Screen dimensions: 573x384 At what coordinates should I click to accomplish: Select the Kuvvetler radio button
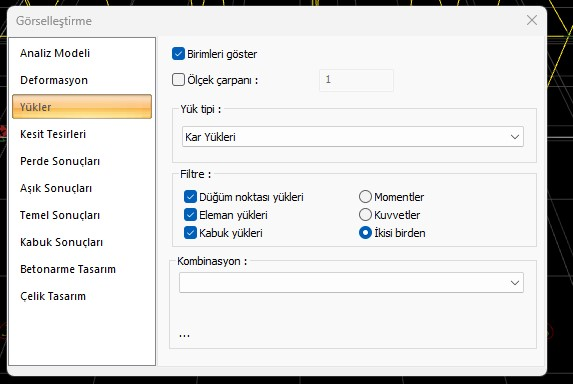pos(365,214)
